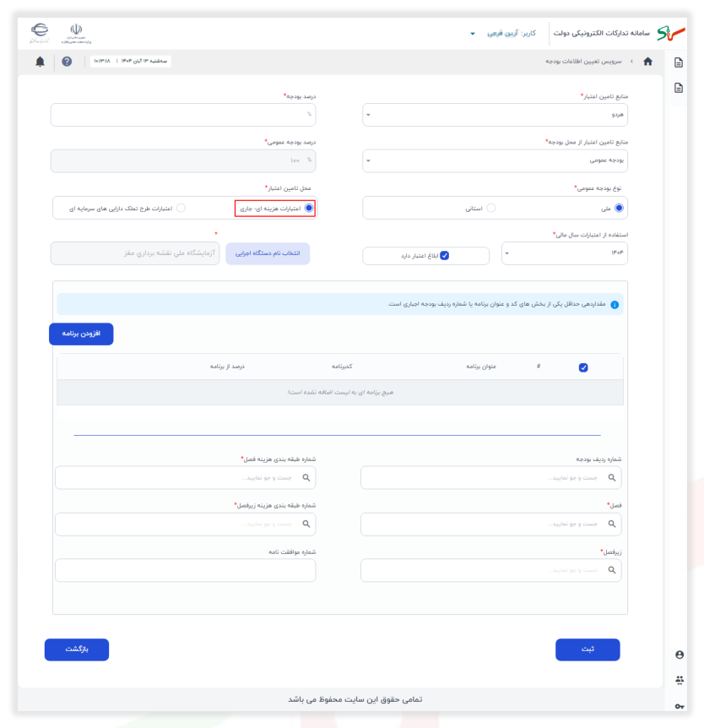Toggle the ابلاغ اعتبار دارد checkbox
Viewport: 704px width, 728px height.
pos(445,255)
